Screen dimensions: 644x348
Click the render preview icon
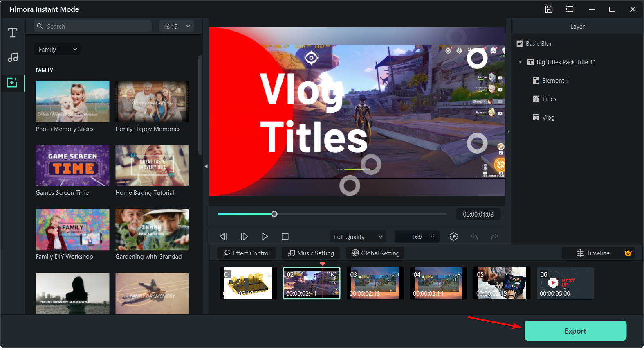453,236
